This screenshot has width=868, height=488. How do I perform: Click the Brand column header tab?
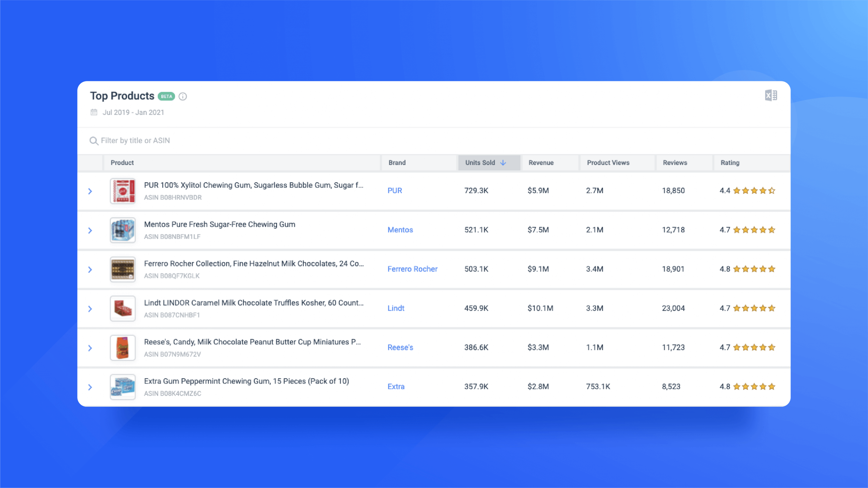(396, 162)
